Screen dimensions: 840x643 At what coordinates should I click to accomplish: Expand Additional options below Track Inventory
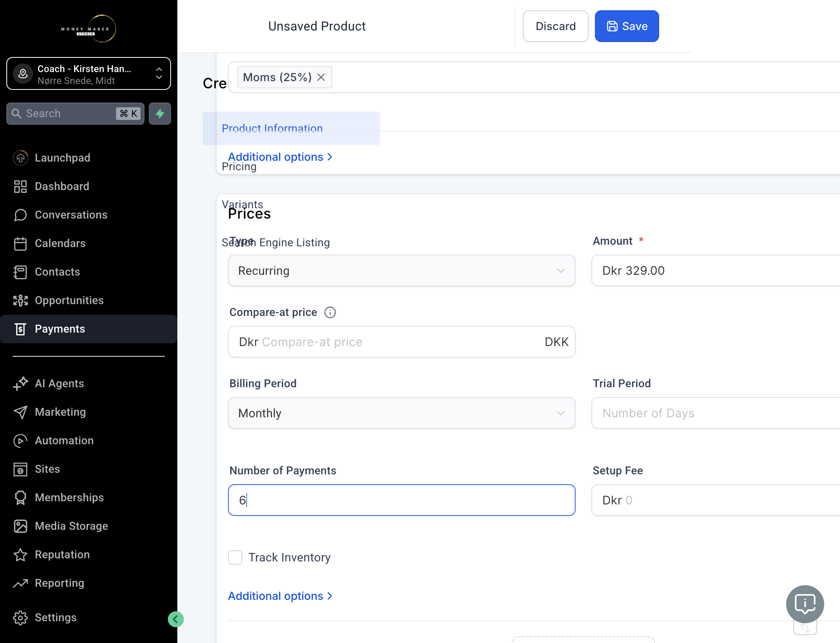280,596
